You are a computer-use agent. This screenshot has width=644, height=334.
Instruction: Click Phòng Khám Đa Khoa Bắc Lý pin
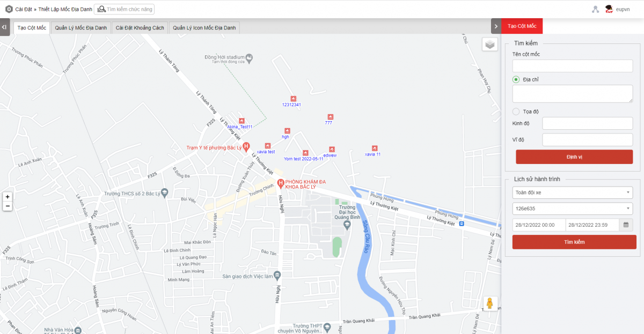[280, 183]
